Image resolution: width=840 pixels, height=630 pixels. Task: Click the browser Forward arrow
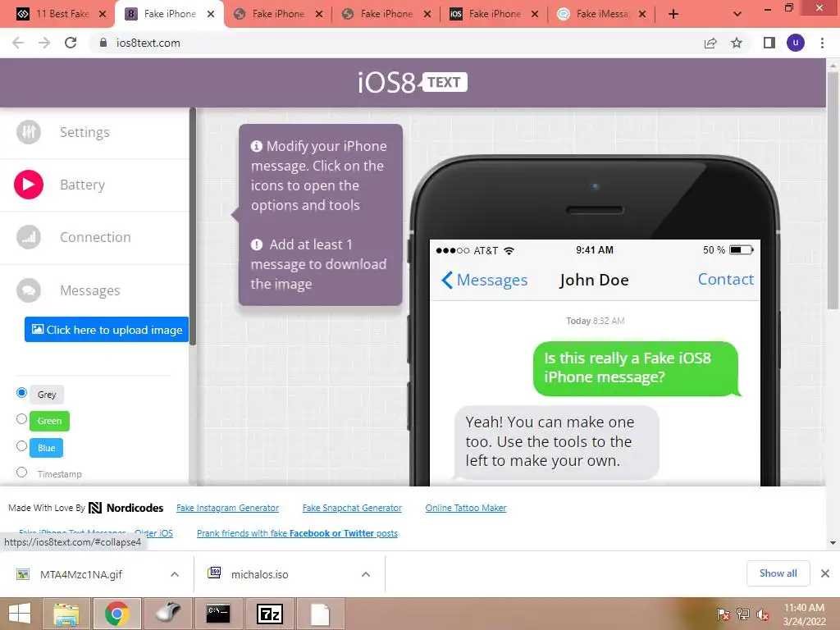pyautogui.click(x=44, y=43)
